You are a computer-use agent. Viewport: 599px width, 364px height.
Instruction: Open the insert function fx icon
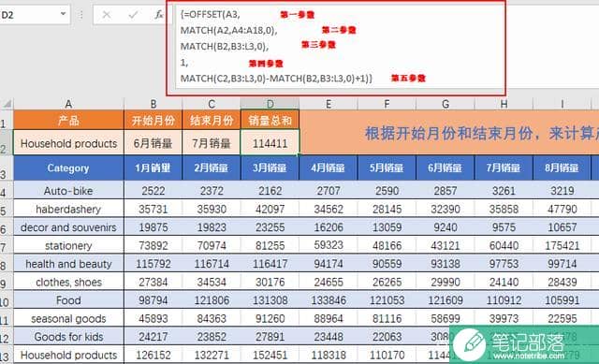click(159, 15)
